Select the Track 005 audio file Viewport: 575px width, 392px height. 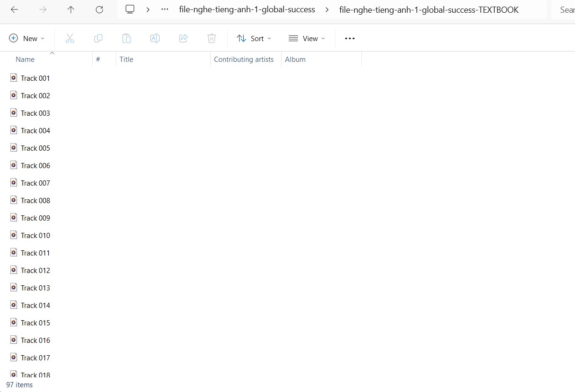click(x=35, y=148)
